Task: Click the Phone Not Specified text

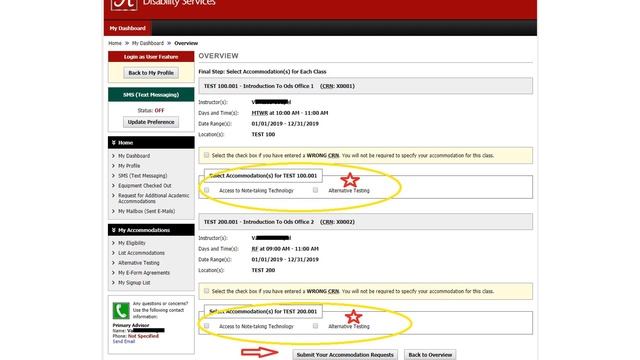Action: (x=143, y=336)
